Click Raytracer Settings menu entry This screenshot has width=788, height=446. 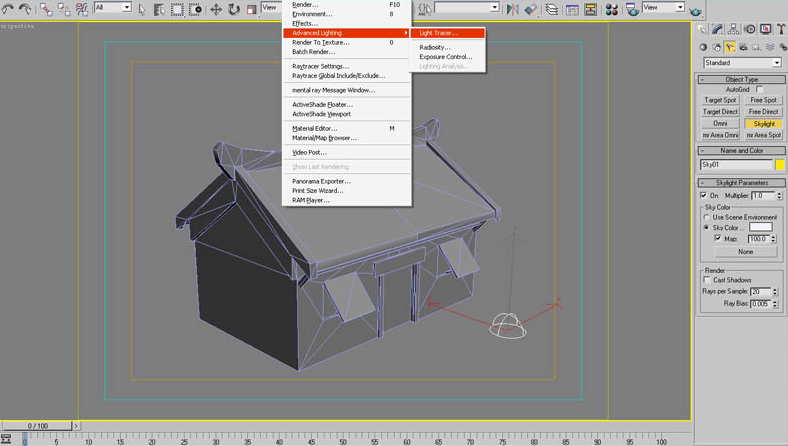[320, 66]
